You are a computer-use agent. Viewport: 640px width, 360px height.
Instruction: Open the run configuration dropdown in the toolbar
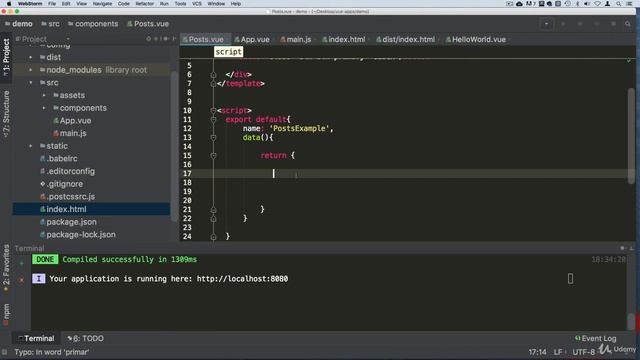pos(547,24)
